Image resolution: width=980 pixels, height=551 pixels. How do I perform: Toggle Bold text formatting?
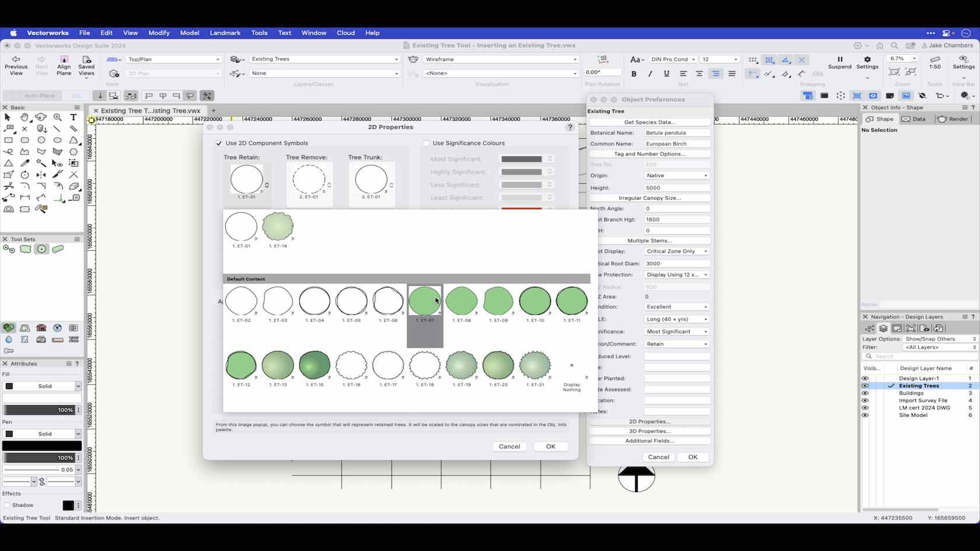[x=634, y=74]
